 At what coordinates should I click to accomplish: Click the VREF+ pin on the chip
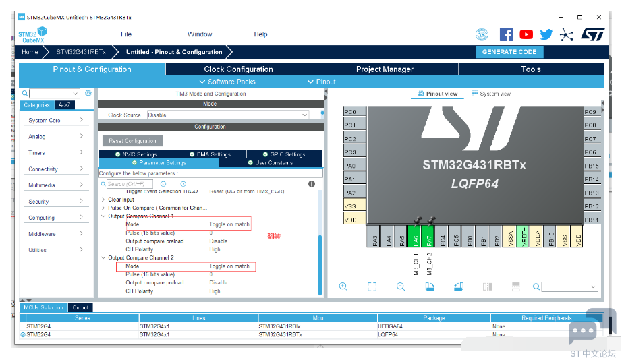(x=523, y=237)
